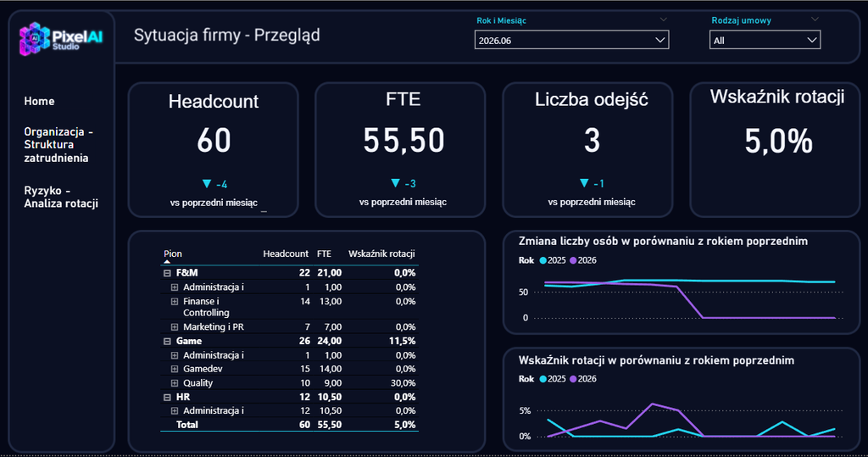The height and width of the screenshot is (457, 868).
Task: Click the PixelAI Studio logo
Action: tap(61, 39)
